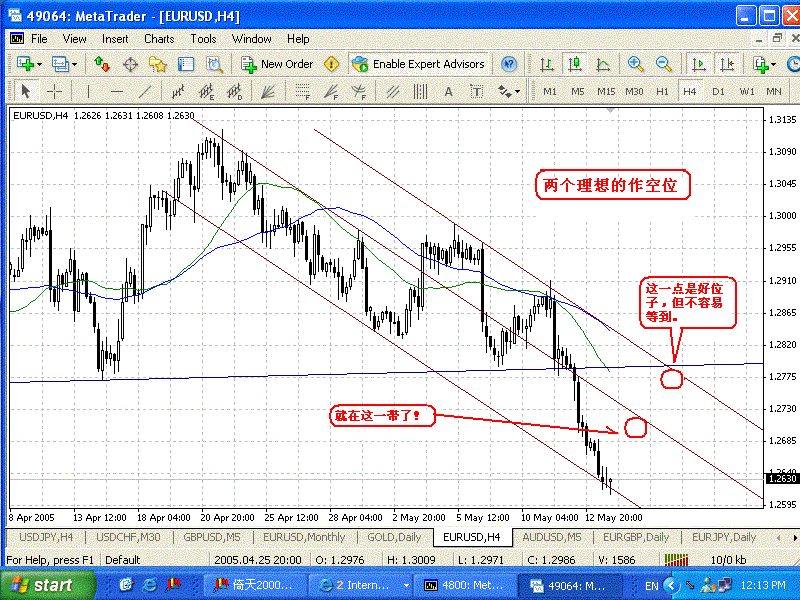
Task: Switch chart to W1 timeframe
Action: tap(746, 92)
